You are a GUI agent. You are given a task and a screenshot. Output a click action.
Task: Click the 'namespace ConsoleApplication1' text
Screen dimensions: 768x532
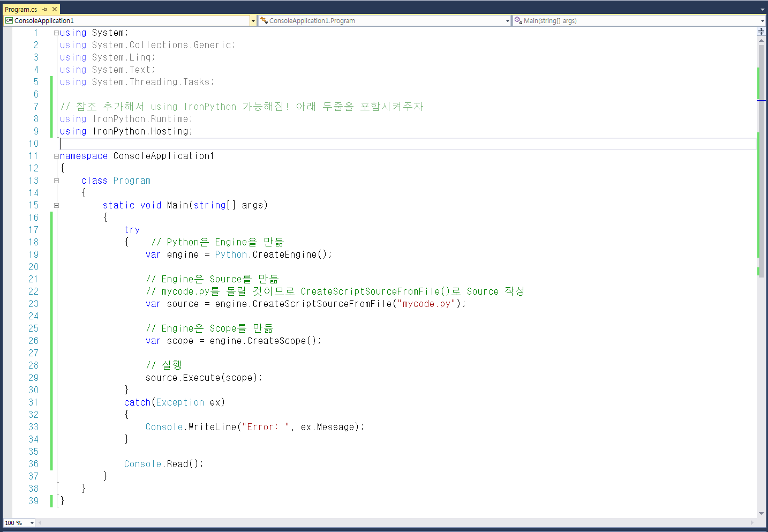pos(137,156)
